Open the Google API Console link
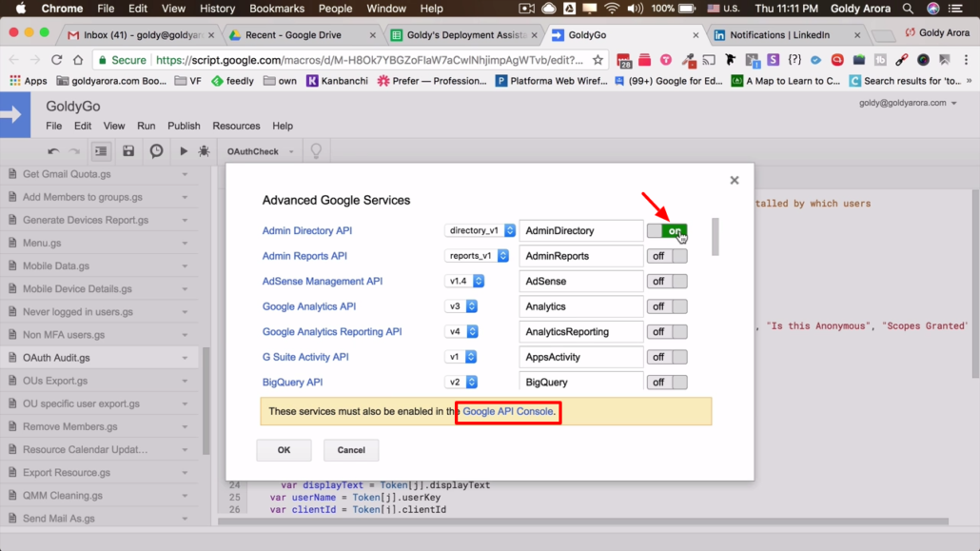This screenshot has height=551, width=980. pos(508,411)
